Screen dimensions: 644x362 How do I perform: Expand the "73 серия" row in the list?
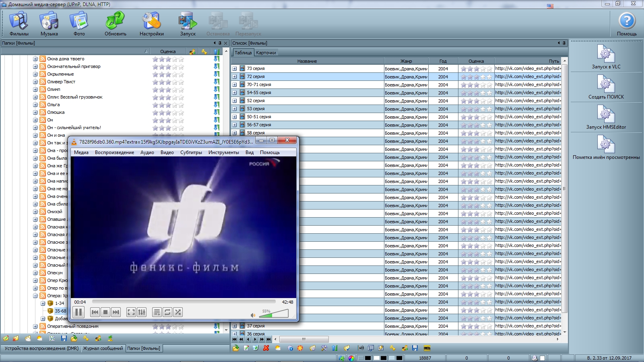point(235,69)
